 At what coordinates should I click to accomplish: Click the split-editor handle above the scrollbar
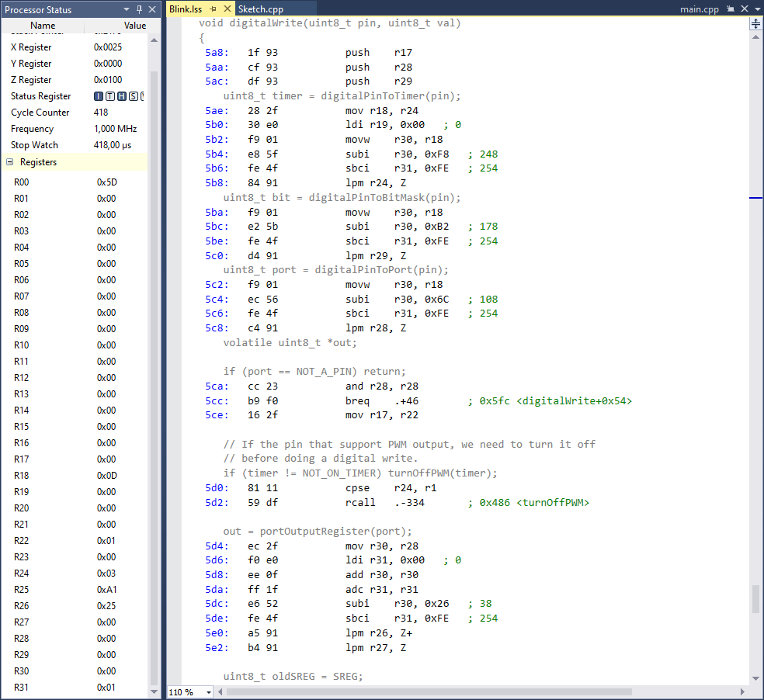click(x=755, y=23)
